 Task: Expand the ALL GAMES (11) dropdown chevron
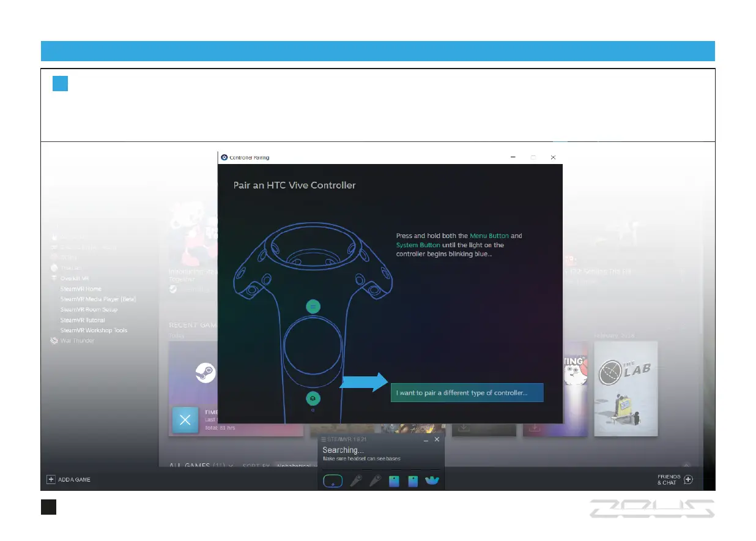click(x=231, y=466)
